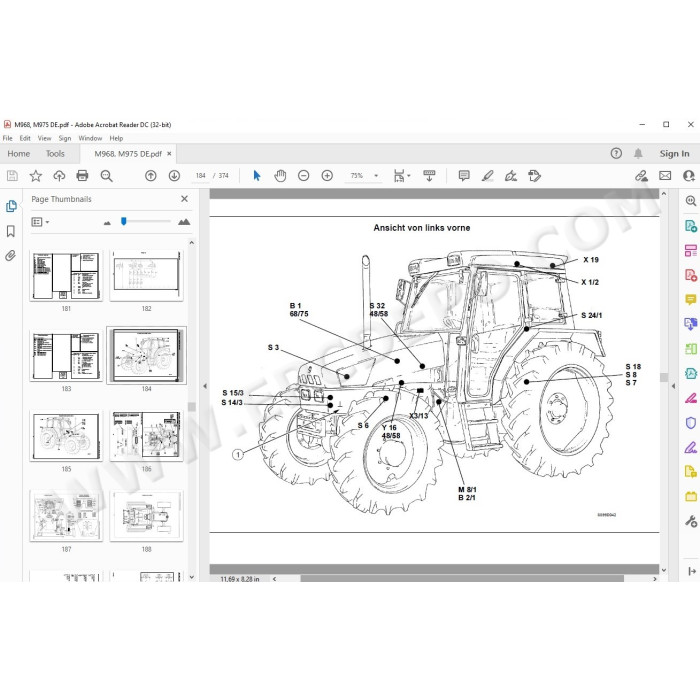
Task: Open the File menu
Action: pyautogui.click(x=8, y=138)
